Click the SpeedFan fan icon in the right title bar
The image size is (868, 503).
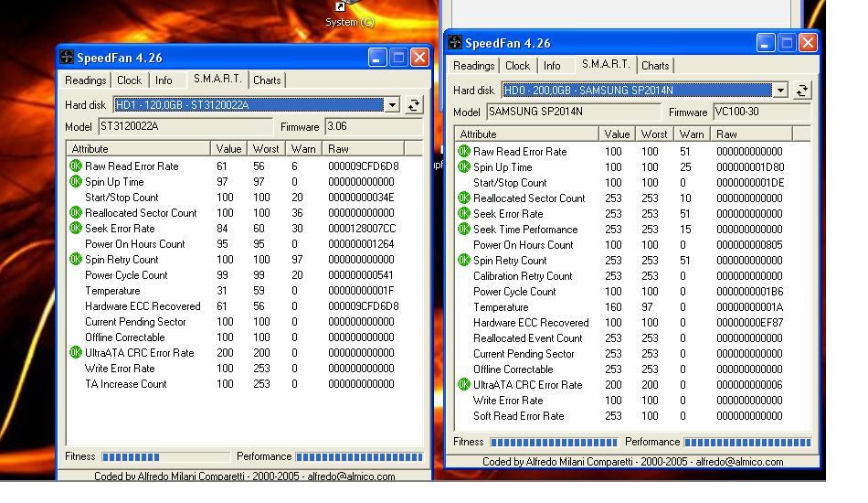[455, 43]
